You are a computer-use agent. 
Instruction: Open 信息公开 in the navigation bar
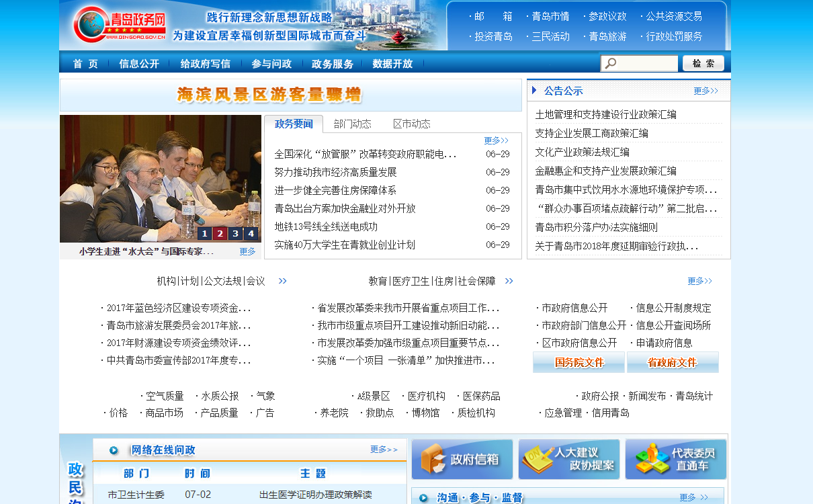[x=139, y=64]
